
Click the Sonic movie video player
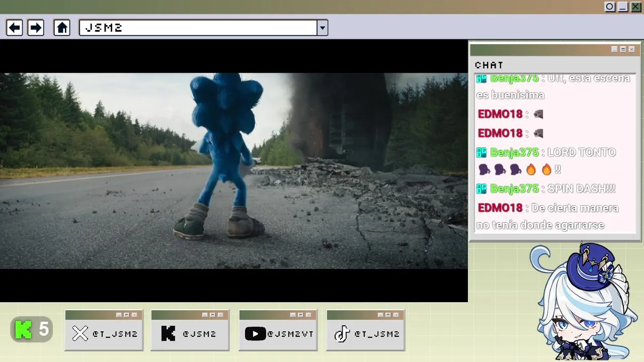234,171
